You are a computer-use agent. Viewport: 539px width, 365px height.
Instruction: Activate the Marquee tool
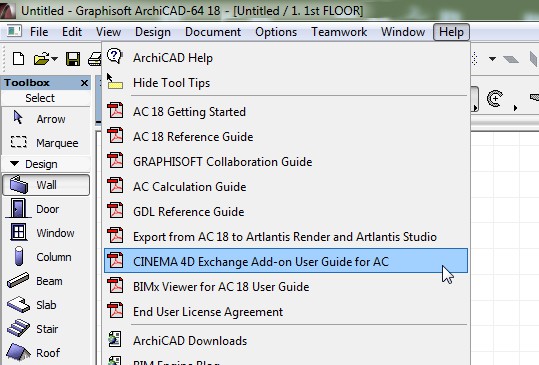46,143
